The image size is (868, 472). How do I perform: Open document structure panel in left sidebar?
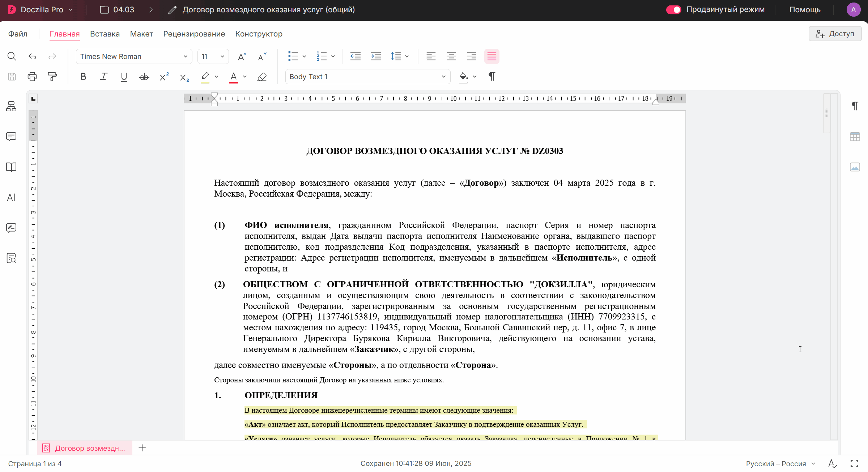pos(11,106)
